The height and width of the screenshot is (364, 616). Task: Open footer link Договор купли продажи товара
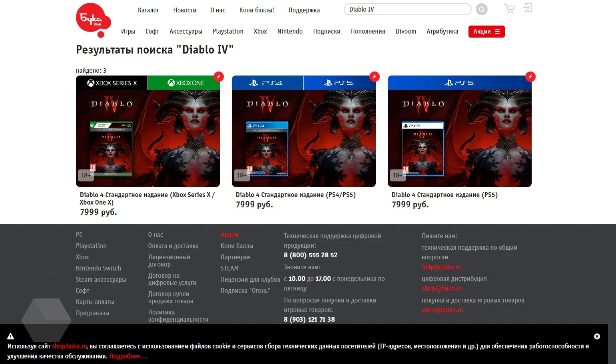pos(170,298)
